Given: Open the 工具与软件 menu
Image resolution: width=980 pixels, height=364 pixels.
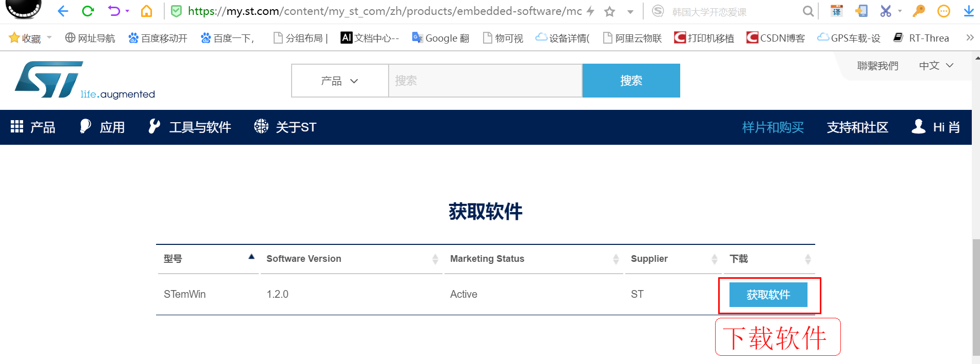Looking at the screenshot, I should tap(189, 127).
